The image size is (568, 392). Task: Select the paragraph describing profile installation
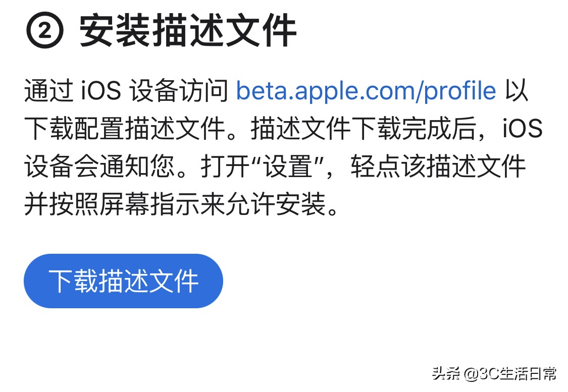pos(283,149)
